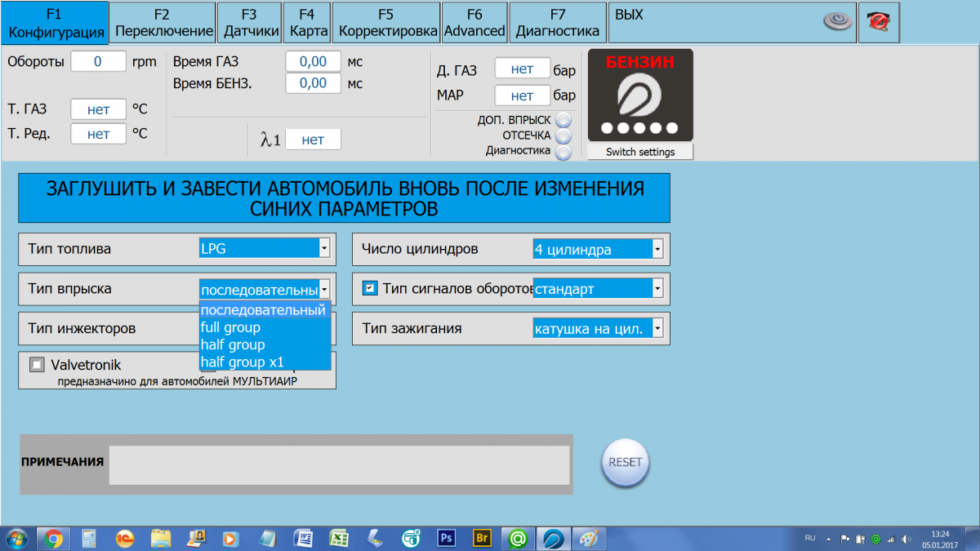Click the ДОП. ВПРЫСК indicator light
980x551 pixels.
coord(563,120)
